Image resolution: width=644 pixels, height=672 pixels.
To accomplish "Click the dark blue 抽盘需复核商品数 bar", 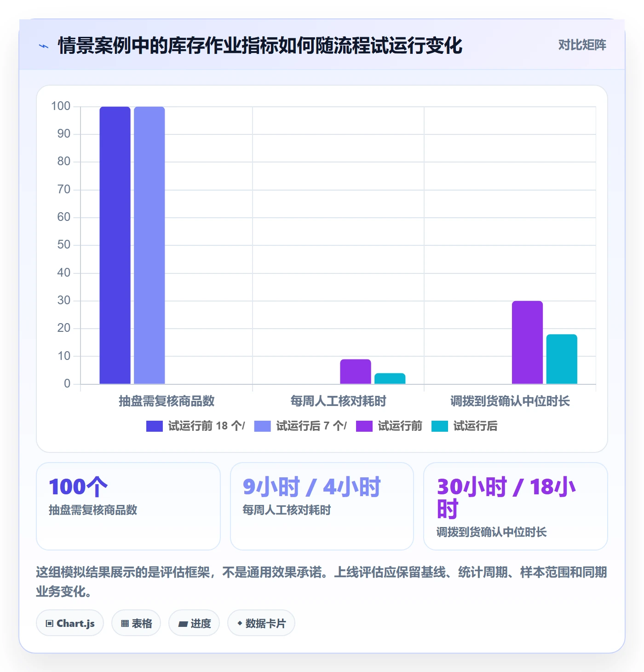I will tap(115, 245).
